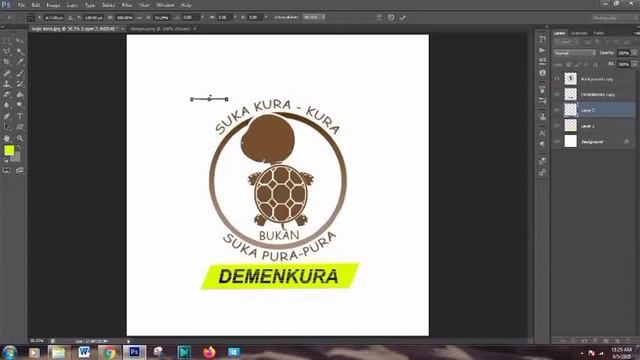This screenshot has height=360, width=640.
Task: Open the layer filter Kind dropdown
Action: tap(567, 42)
